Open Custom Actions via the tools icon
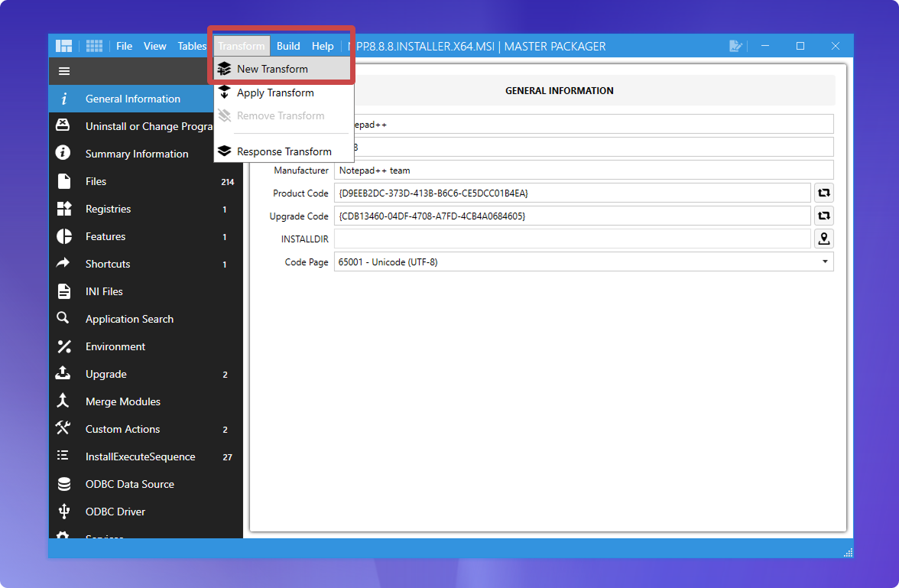The width and height of the screenshot is (899, 588). click(64, 429)
